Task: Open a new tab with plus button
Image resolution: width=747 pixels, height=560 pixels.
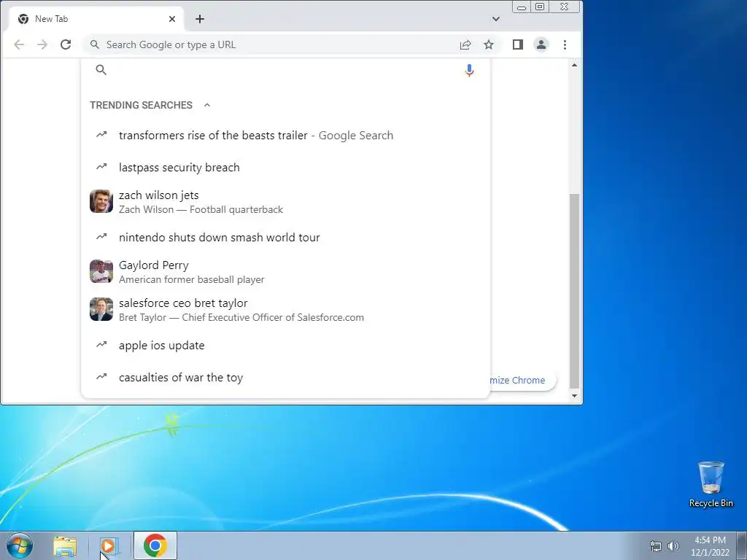Action: (200, 19)
